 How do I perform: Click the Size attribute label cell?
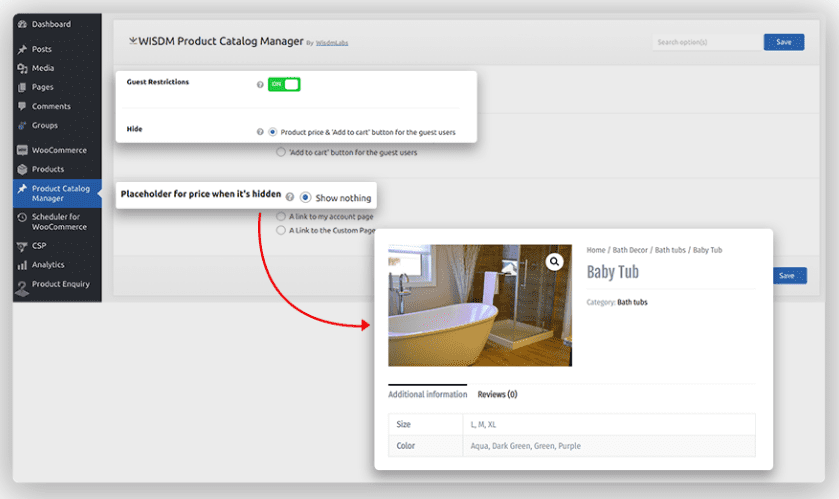coord(426,424)
